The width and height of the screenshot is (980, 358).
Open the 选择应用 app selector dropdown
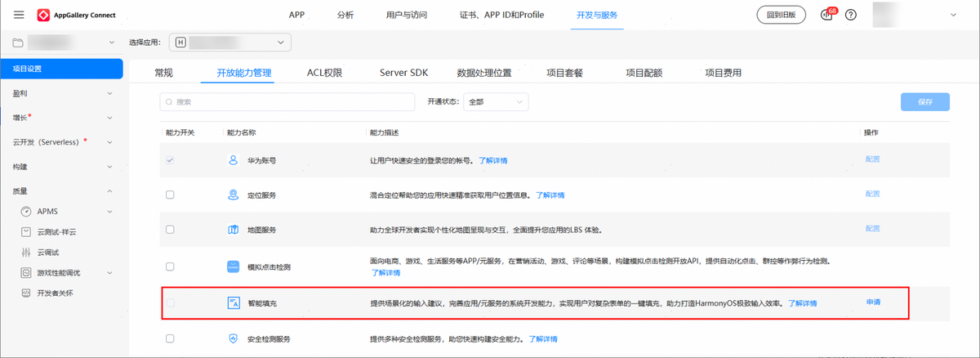click(229, 42)
